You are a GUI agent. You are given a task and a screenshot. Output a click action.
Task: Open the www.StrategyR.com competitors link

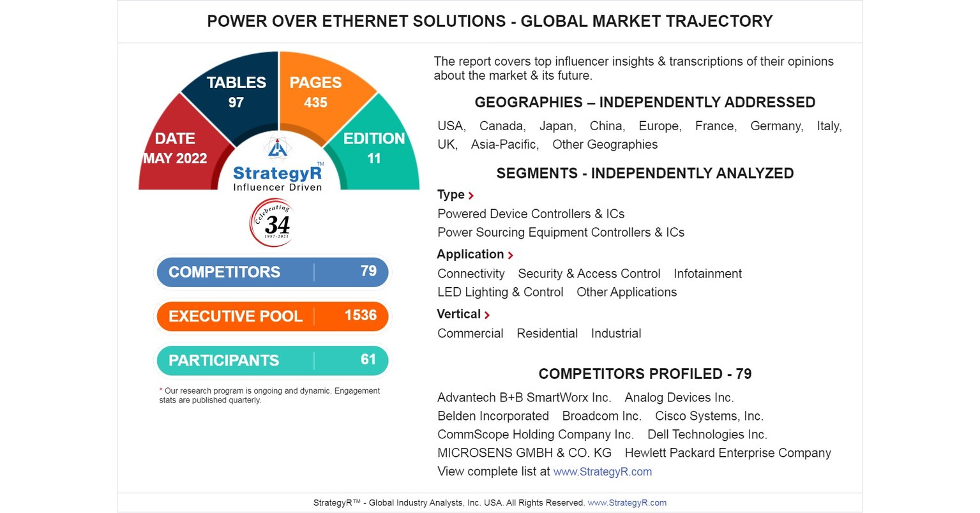click(603, 472)
